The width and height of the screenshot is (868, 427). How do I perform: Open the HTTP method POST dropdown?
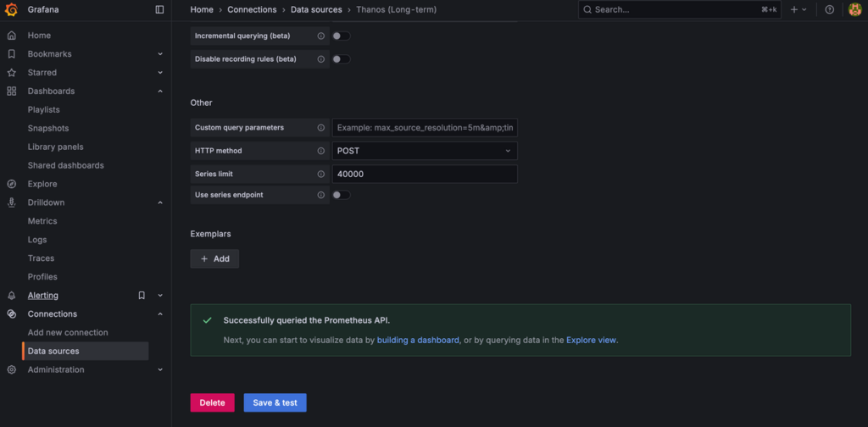click(x=425, y=151)
